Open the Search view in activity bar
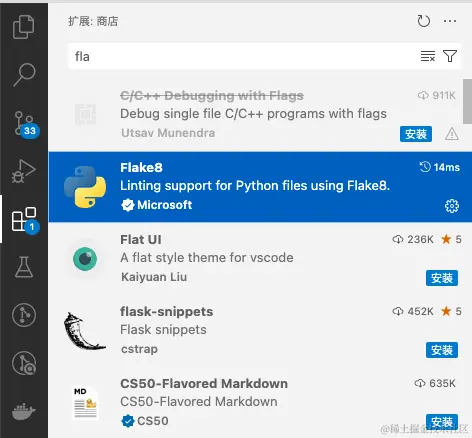This screenshot has width=472, height=438. (x=24, y=75)
